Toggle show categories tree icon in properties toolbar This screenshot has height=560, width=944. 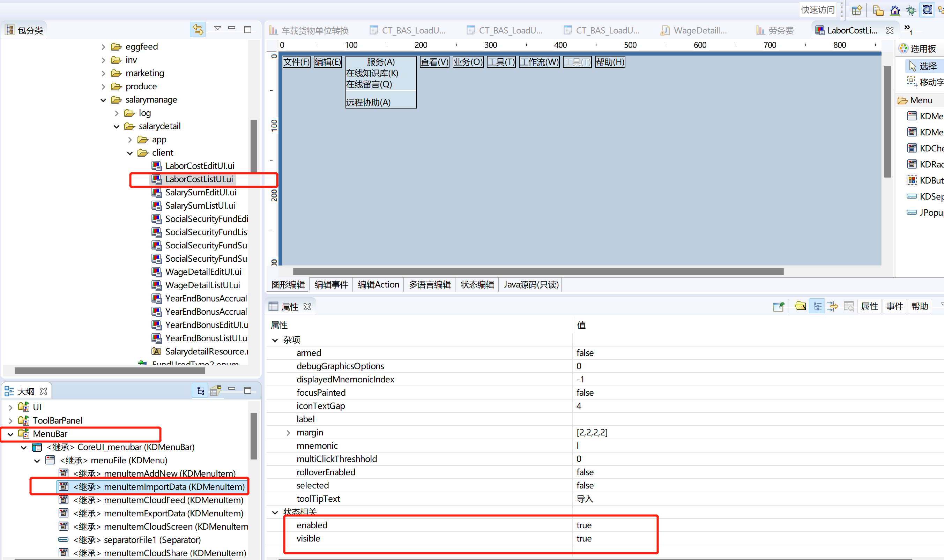click(x=817, y=306)
